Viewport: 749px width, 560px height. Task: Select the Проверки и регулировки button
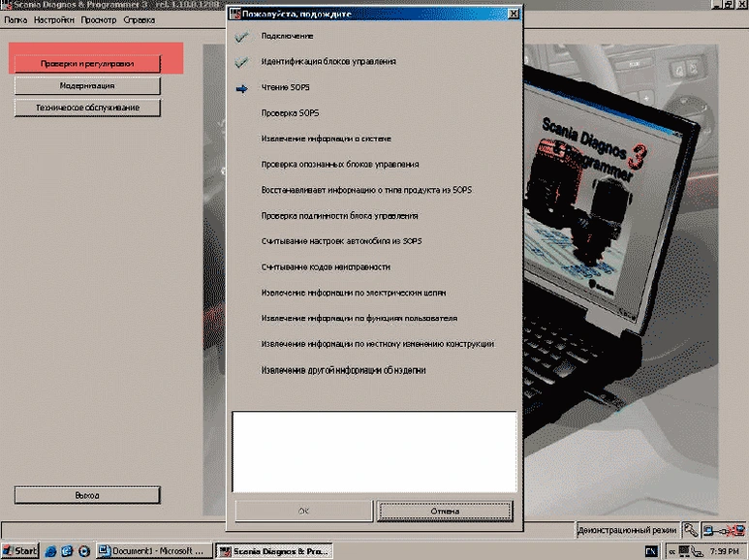pos(86,63)
